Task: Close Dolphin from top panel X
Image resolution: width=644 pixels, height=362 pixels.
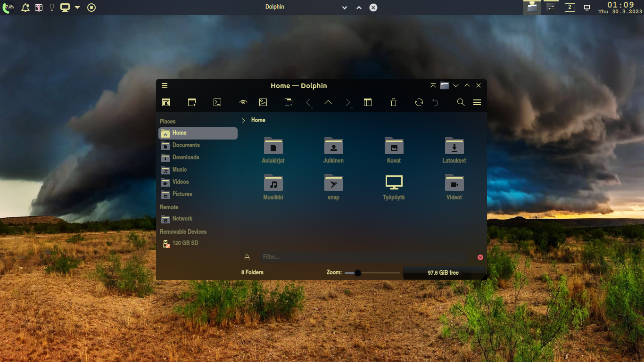Action: click(373, 8)
